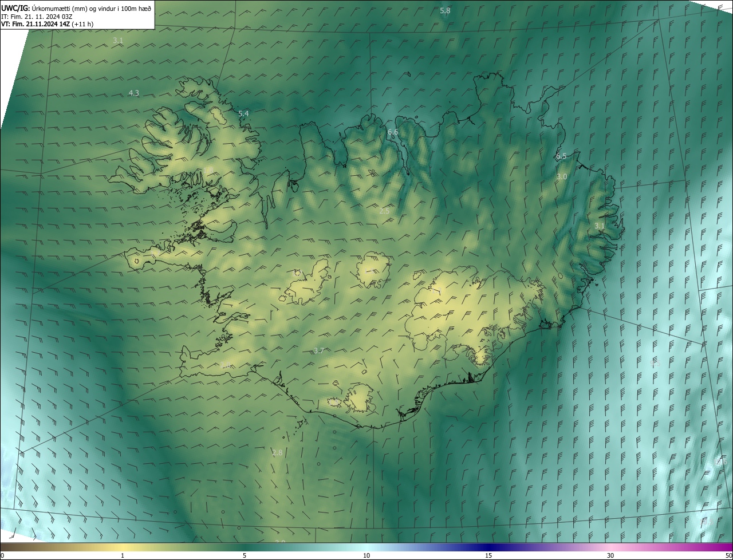Click the colour scale tick label 0
733x560 pixels.
tap(2, 555)
